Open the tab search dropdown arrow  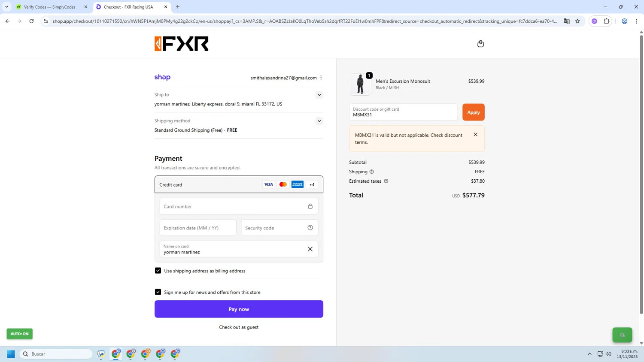pos(6,7)
